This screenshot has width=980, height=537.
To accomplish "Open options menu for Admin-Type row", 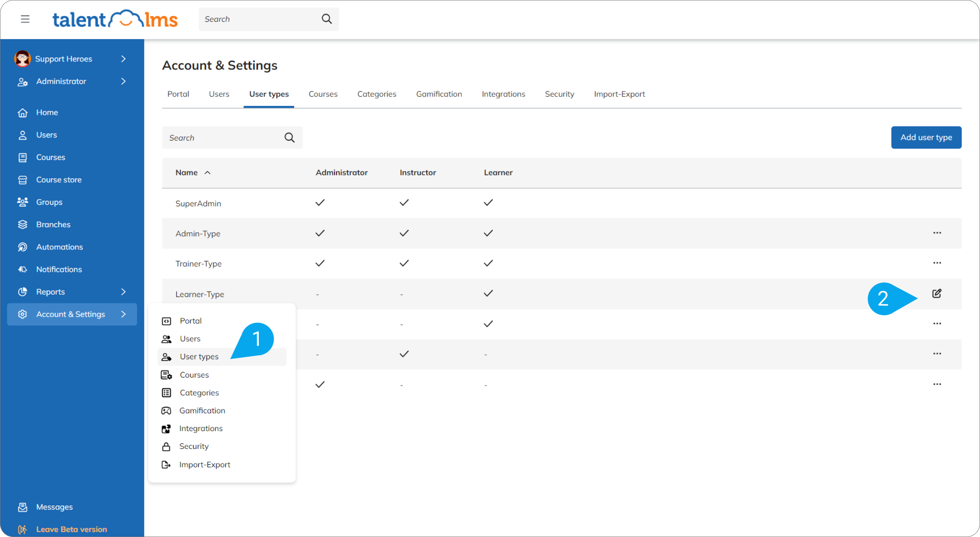I will (937, 233).
